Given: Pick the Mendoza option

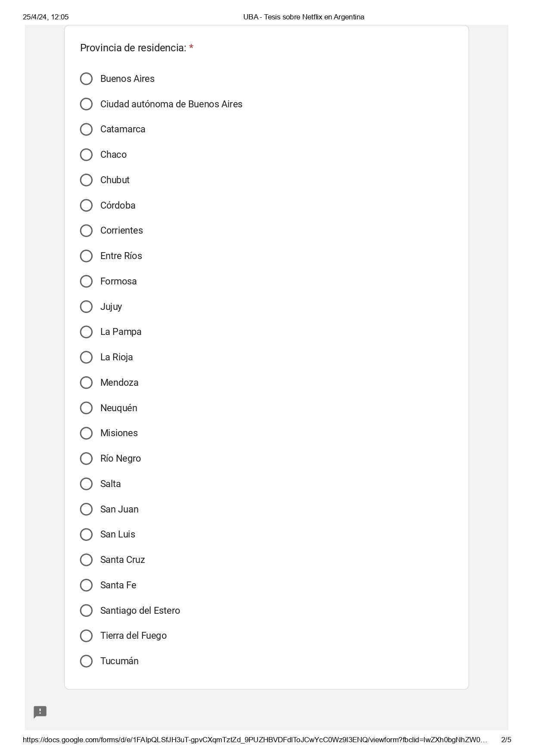Looking at the screenshot, I should tap(86, 383).
